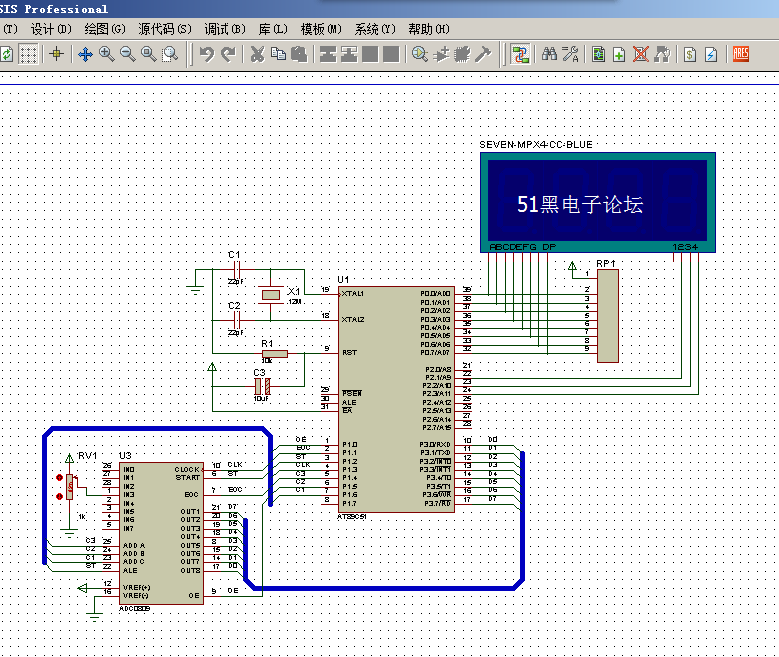
Task: Open Pick parts from libraries icon
Action: click(420, 54)
